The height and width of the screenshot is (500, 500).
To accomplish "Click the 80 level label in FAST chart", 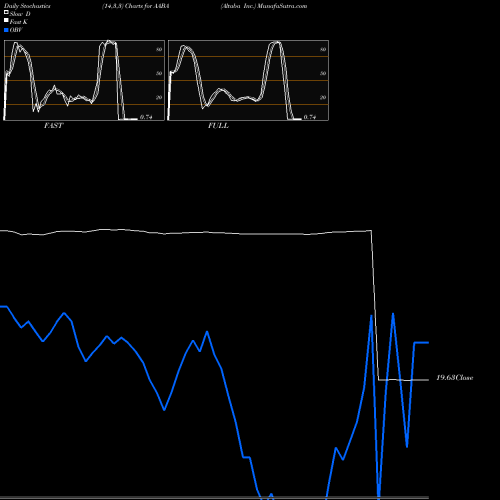I will pyautogui.click(x=159, y=49).
